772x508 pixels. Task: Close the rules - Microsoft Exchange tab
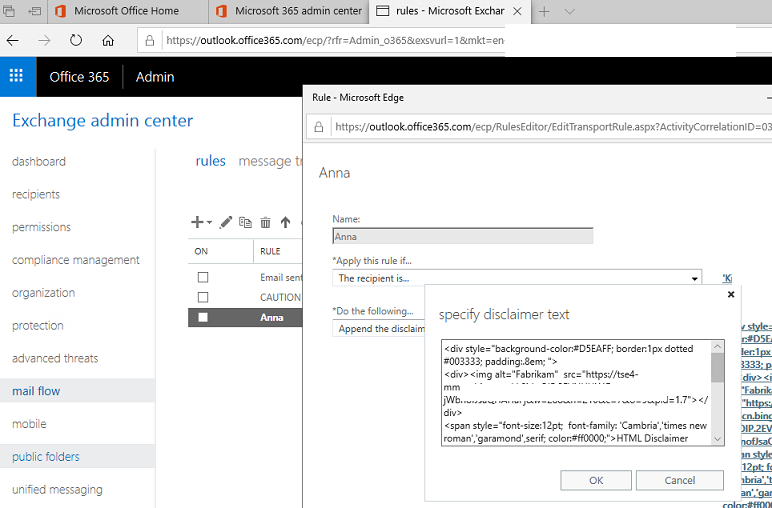[x=517, y=11]
